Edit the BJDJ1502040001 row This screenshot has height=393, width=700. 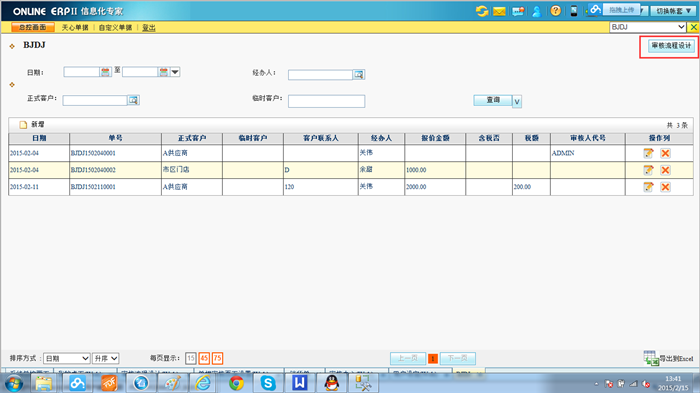pos(649,153)
